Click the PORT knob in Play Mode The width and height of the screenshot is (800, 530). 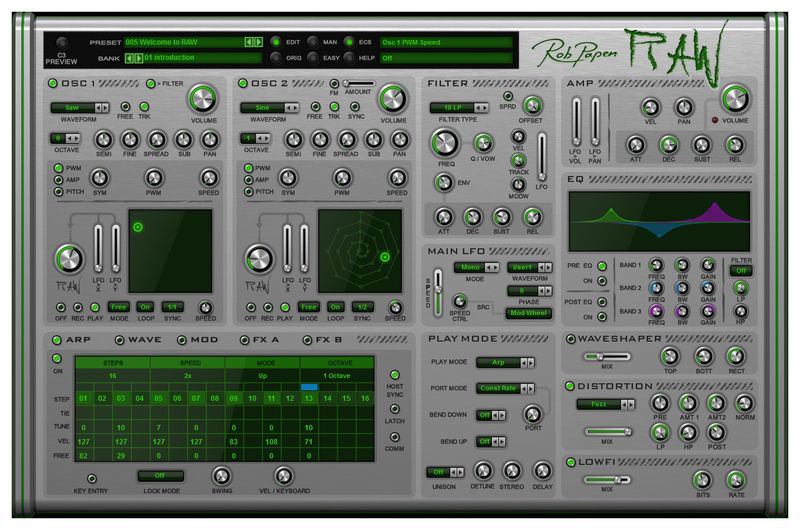pyautogui.click(x=533, y=414)
